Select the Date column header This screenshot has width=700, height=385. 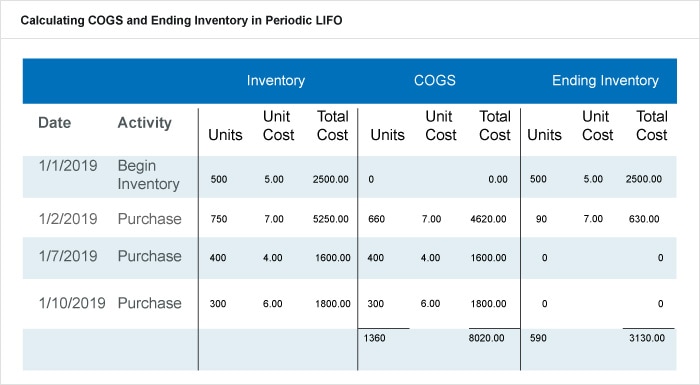[x=54, y=122]
